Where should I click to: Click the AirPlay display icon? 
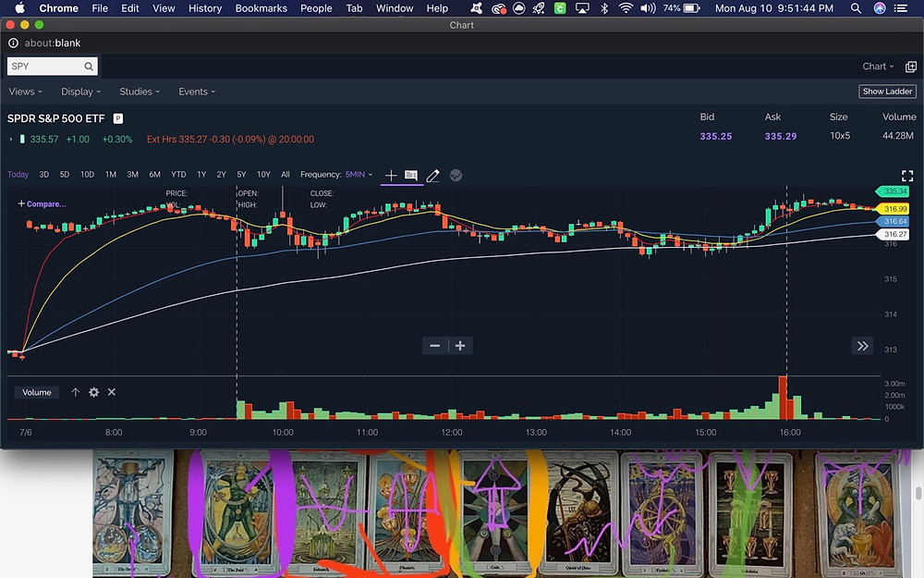582,8
